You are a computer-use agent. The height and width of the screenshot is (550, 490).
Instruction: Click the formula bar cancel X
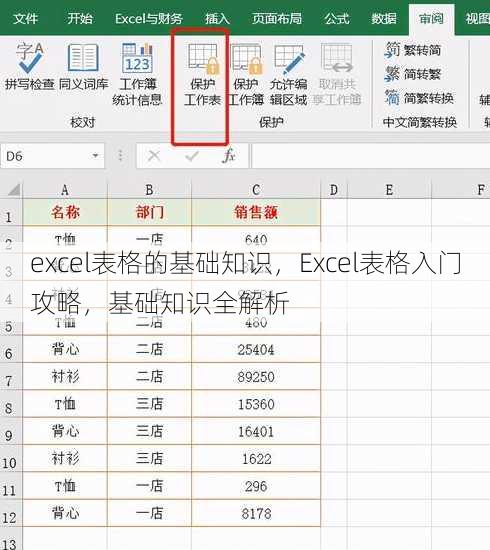pyautogui.click(x=154, y=155)
